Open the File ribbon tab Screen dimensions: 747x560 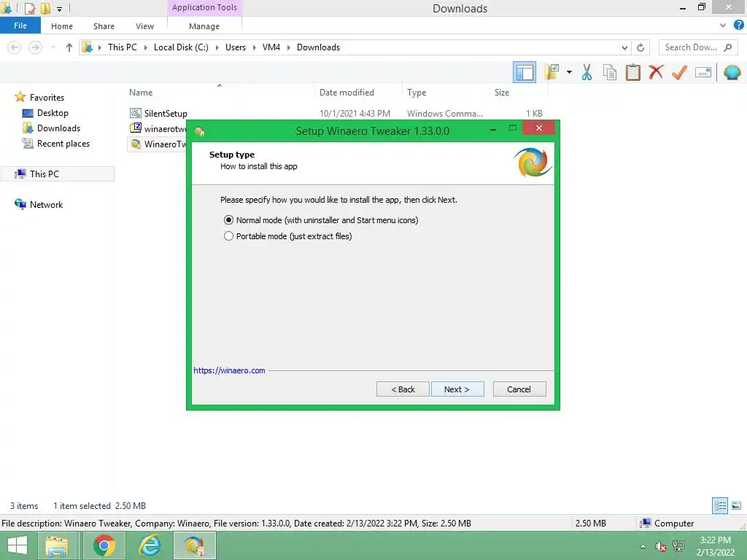point(20,26)
